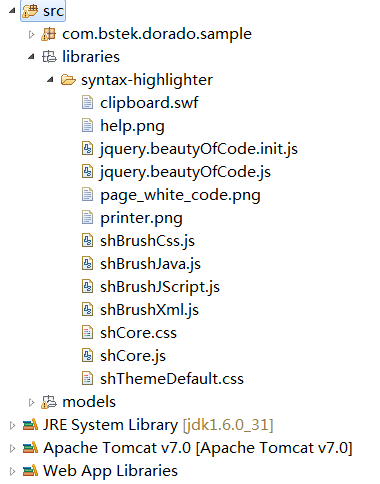Image resolution: width=380 pixels, height=484 pixels.
Task: Click the models package icon
Action: click(49, 402)
